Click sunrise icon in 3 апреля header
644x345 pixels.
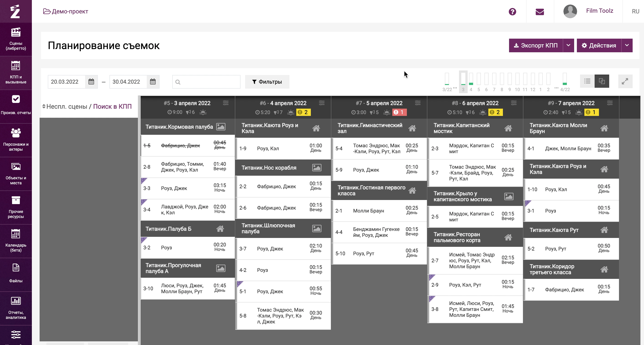pos(203,112)
